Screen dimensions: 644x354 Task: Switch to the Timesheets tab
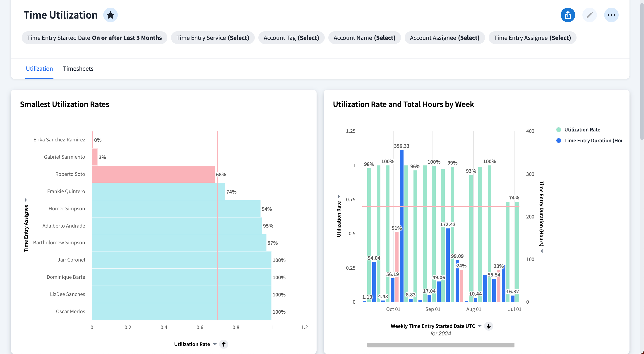point(78,68)
